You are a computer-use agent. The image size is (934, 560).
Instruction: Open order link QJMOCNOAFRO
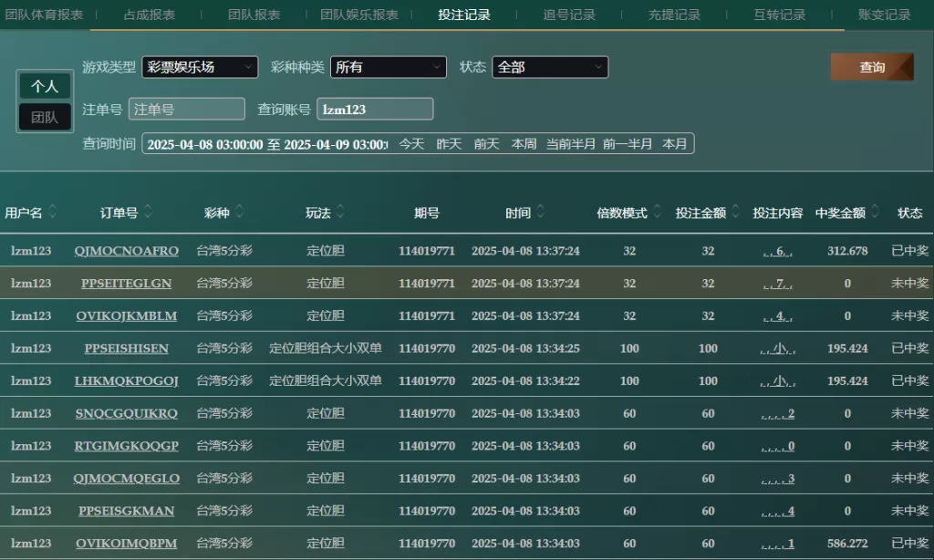127,251
